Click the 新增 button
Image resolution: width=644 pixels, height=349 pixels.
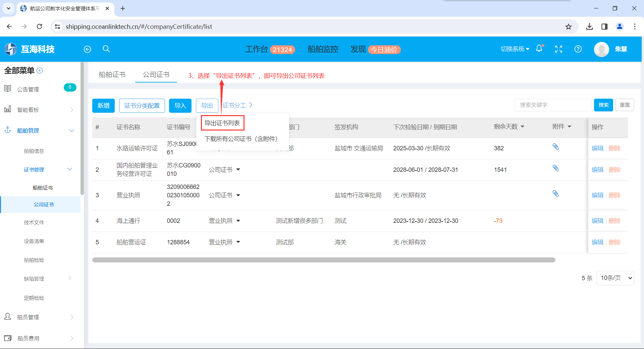pos(103,106)
